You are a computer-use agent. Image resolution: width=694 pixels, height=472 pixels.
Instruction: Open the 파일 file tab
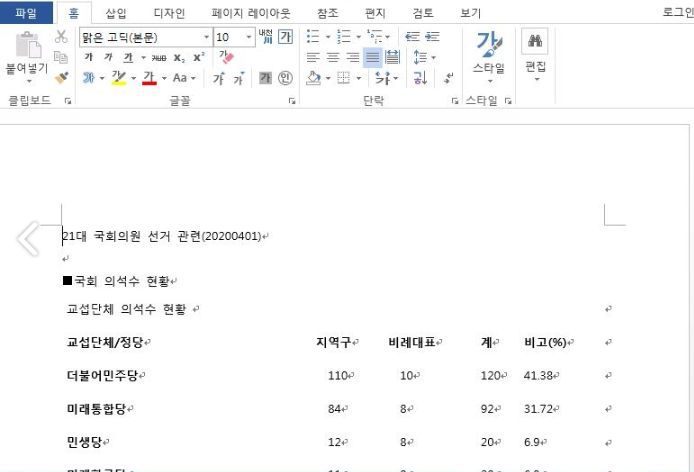[x=26, y=12]
